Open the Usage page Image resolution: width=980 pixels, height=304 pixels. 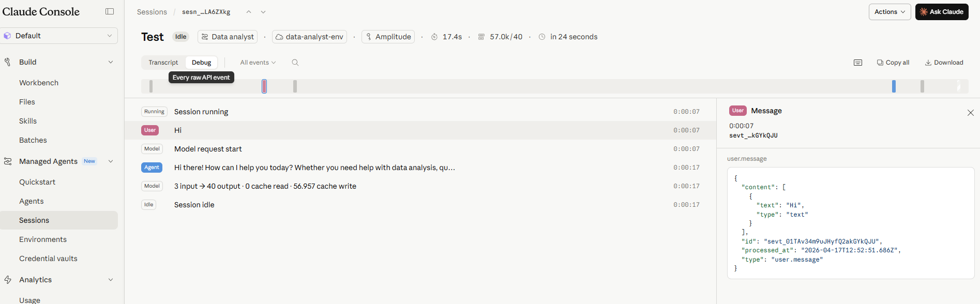pyautogui.click(x=29, y=300)
